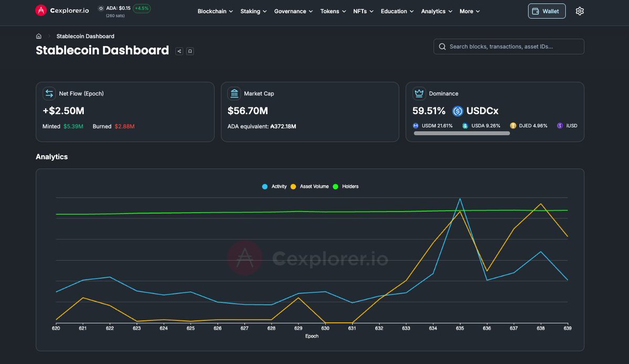Click the Cexplorer.io logo icon
This screenshot has height=364, width=629.
coord(41,10)
